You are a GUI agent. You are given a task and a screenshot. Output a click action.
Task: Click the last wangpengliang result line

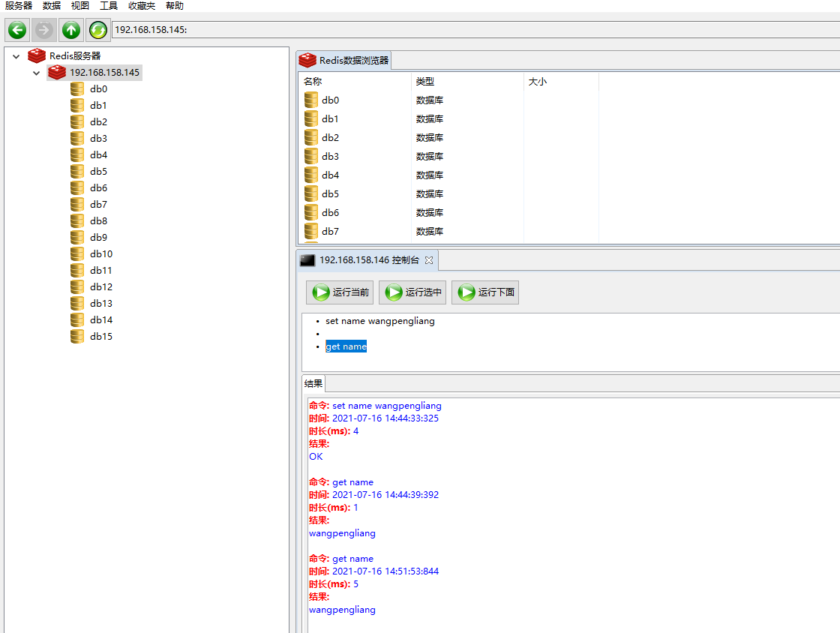coord(342,610)
